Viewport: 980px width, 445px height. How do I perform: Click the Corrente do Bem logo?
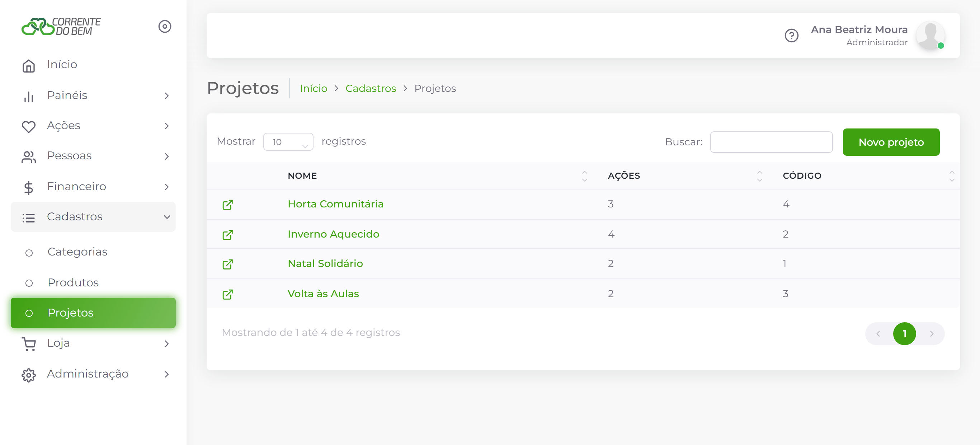pyautogui.click(x=61, y=27)
